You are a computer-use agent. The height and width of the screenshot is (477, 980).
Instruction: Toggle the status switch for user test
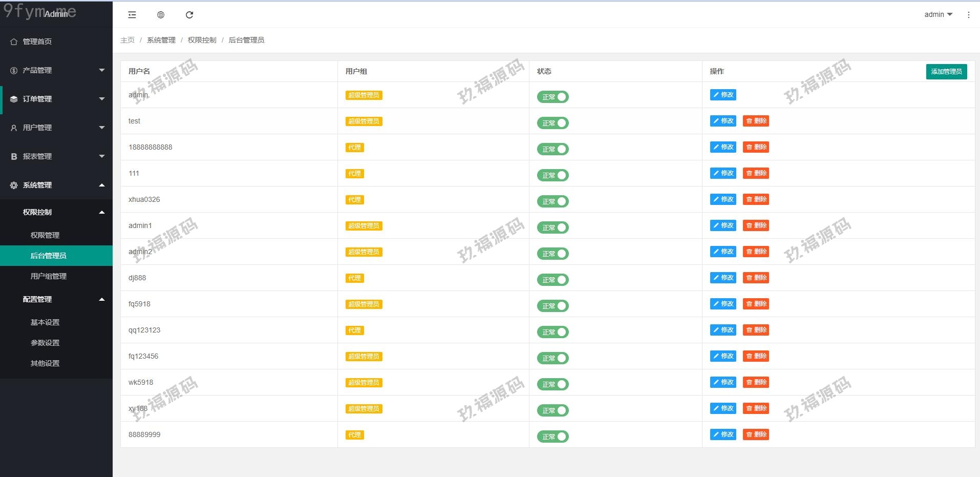click(552, 123)
